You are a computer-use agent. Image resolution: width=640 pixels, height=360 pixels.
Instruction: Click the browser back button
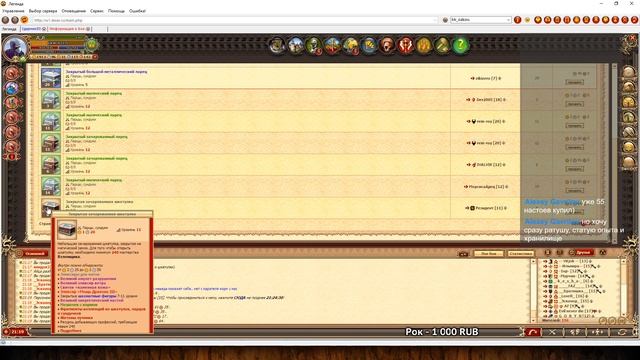pyautogui.click(x=5, y=20)
